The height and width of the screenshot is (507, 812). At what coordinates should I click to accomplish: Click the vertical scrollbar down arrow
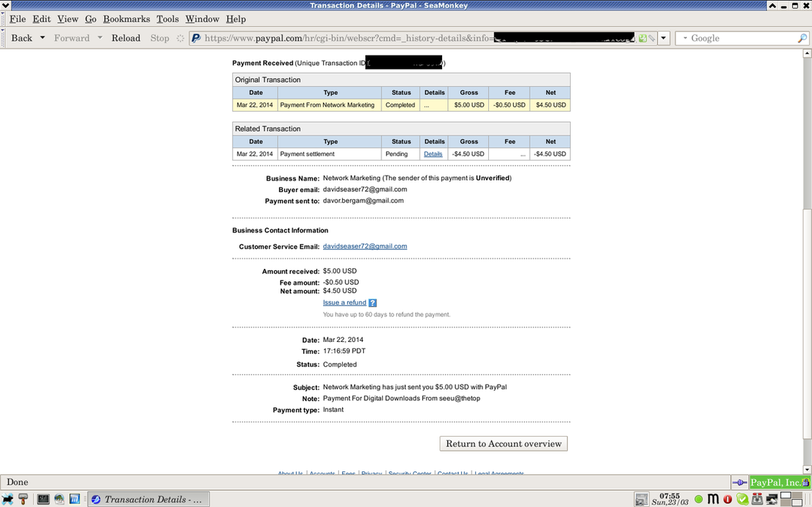[x=807, y=469]
